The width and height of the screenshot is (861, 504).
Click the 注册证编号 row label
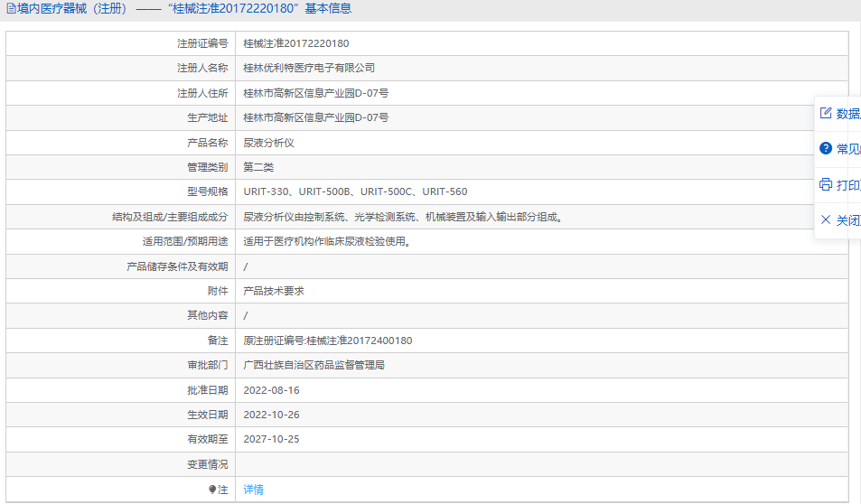[202, 43]
